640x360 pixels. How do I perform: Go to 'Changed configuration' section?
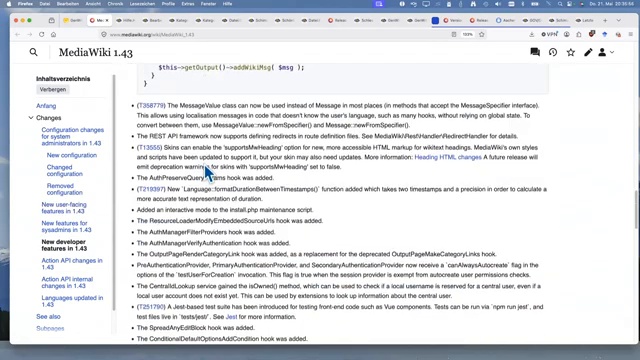[64, 170]
